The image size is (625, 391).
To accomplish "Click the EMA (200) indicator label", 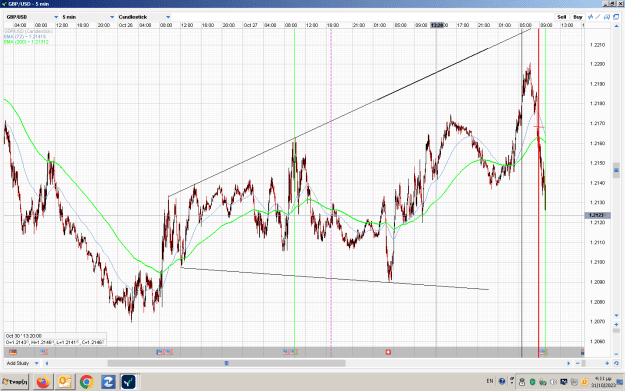I will tap(26, 42).
